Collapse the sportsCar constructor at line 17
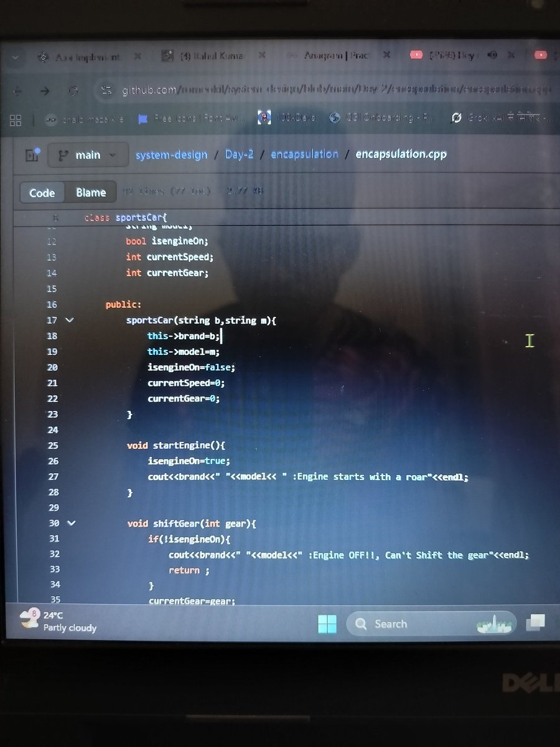This screenshot has height=747, width=560. (x=70, y=320)
